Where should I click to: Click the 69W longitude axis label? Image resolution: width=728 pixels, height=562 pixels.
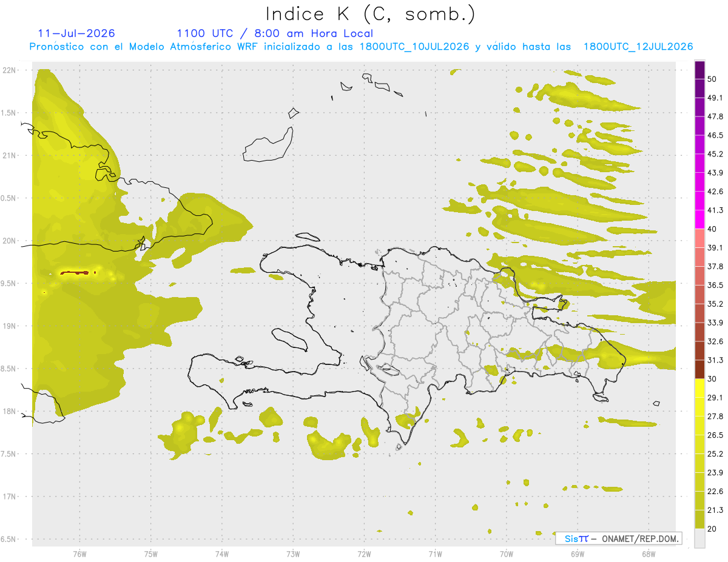(577, 554)
